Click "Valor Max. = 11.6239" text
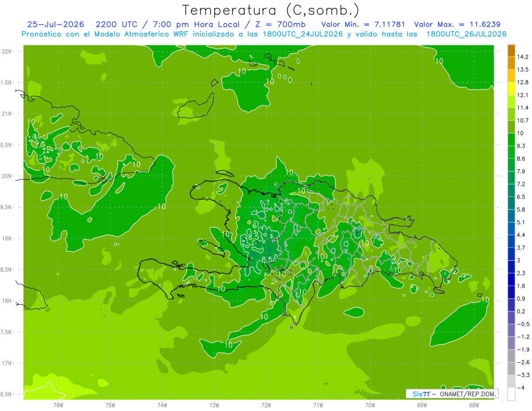The width and height of the screenshot is (532, 411). click(457, 24)
